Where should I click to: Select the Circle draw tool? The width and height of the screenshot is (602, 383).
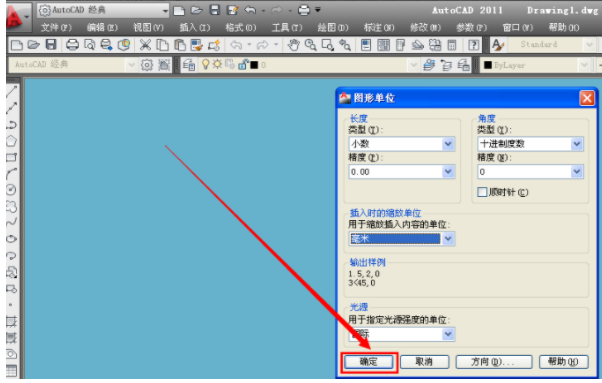pyautogui.click(x=12, y=190)
